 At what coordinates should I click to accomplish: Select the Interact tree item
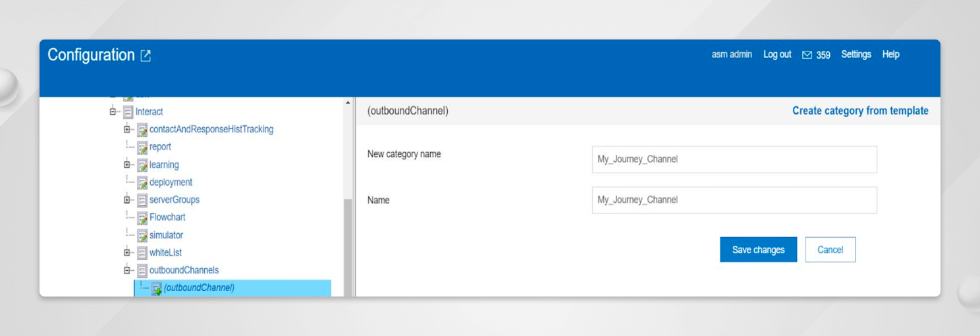tap(150, 112)
